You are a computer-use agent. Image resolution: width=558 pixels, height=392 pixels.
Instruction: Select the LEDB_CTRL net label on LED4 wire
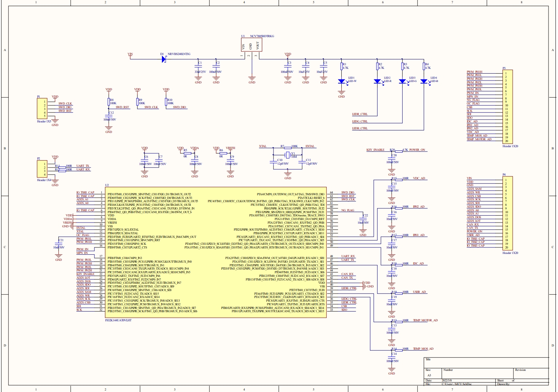(360, 128)
